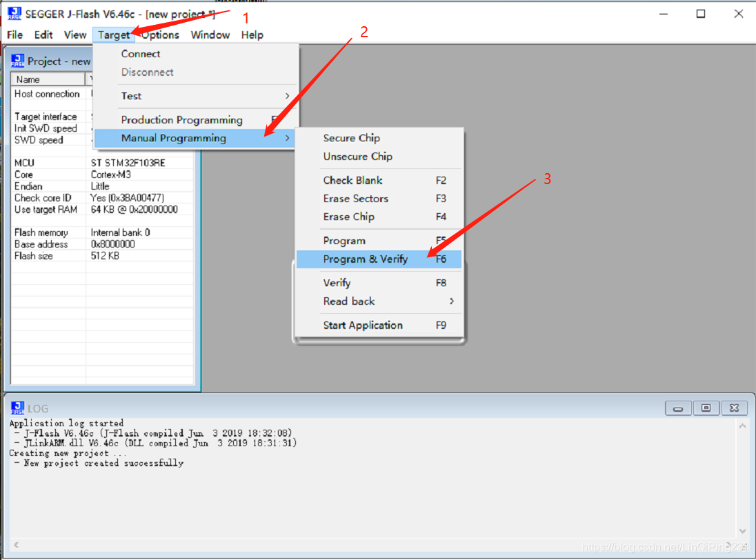The image size is (756, 560).
Task: Select Check Blank option
Action: pos(379,180)
